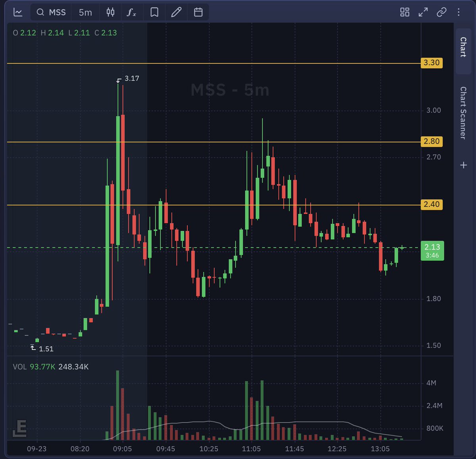This screenshot has width=476, height=459.
Task: Select the 3.30 price level label
Action: pos(432,63)
